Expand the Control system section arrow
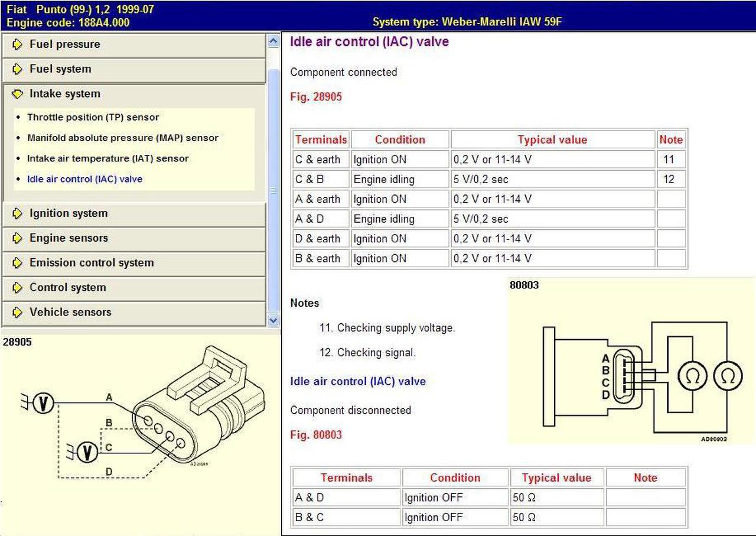756x536 pixels. pyautogui.click(x=18, y=288)
